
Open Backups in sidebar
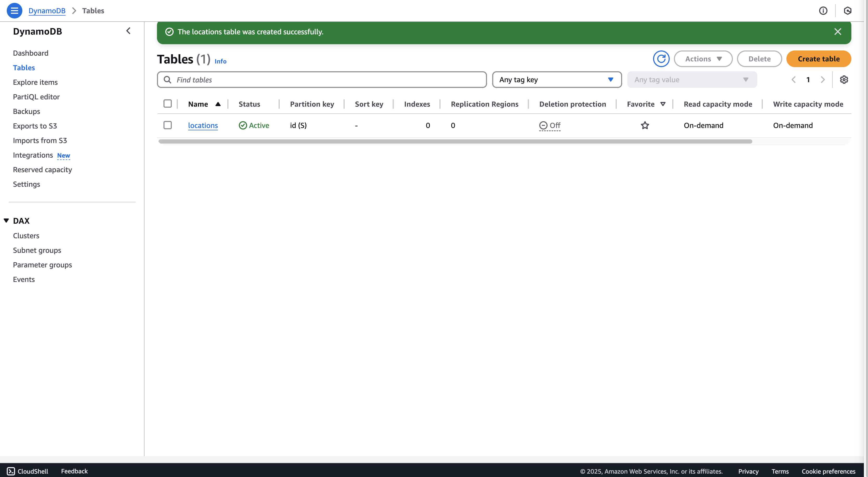click(27, 111)
